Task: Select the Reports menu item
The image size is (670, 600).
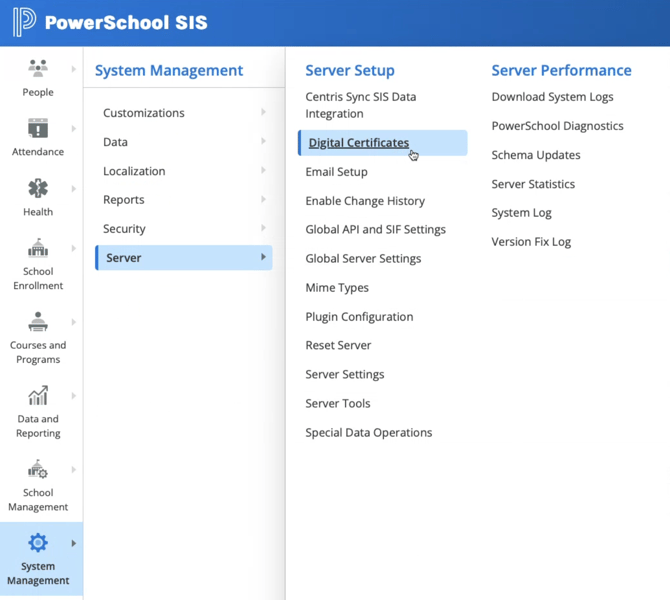Action: coord(124,200)
